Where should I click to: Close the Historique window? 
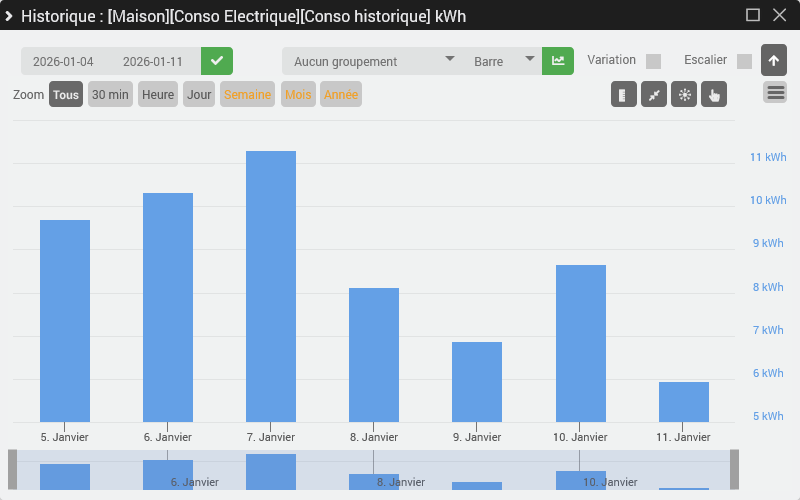779,15
